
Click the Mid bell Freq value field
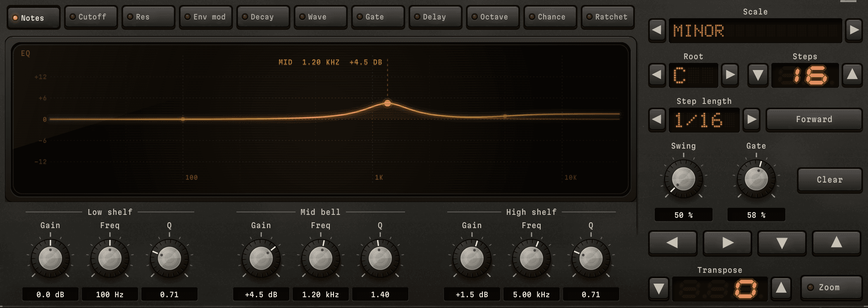(321, 294)
